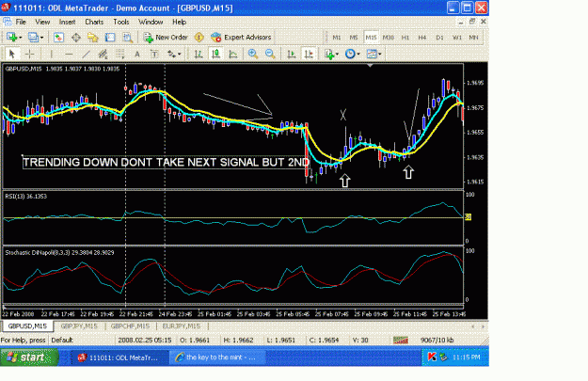The width and height of the screenshot is (588, 381).
Task: Select the text 'A' tool
Action: tap(137, 54)
